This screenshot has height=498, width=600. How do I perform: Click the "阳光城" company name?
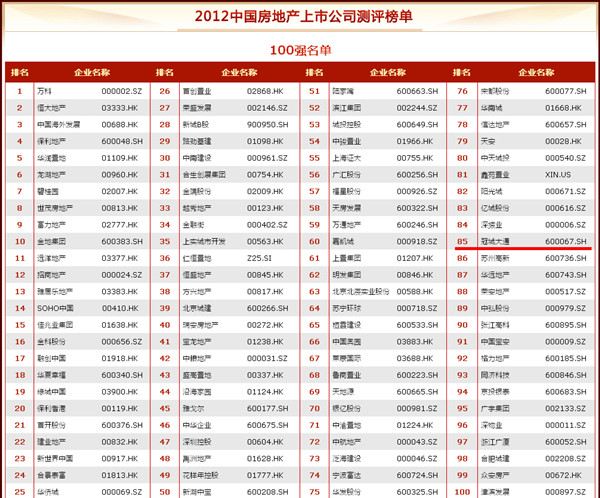tap(491, 191)
